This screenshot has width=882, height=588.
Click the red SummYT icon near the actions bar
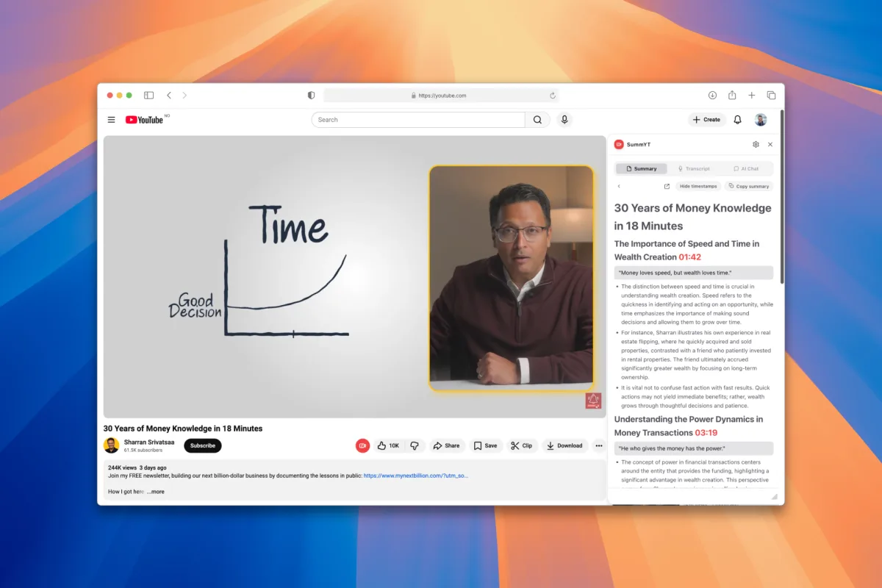(362, 445)
